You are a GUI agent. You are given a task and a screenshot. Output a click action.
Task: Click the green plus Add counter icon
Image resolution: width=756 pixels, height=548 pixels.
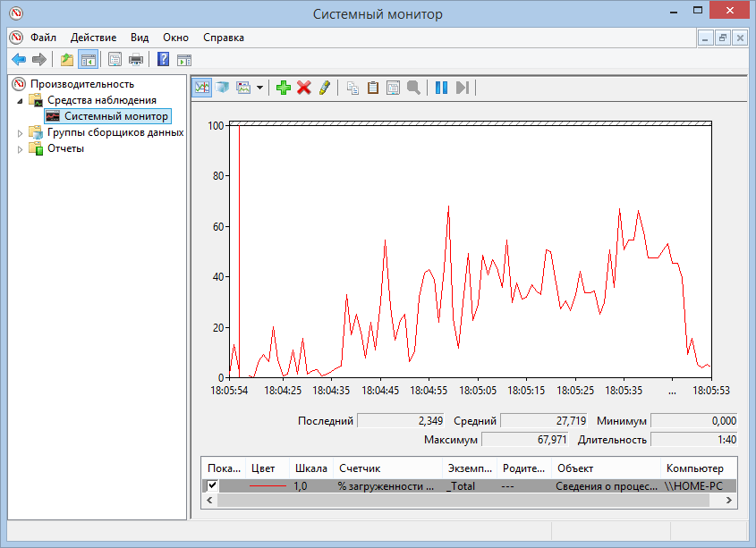click(x=283, y=88)
